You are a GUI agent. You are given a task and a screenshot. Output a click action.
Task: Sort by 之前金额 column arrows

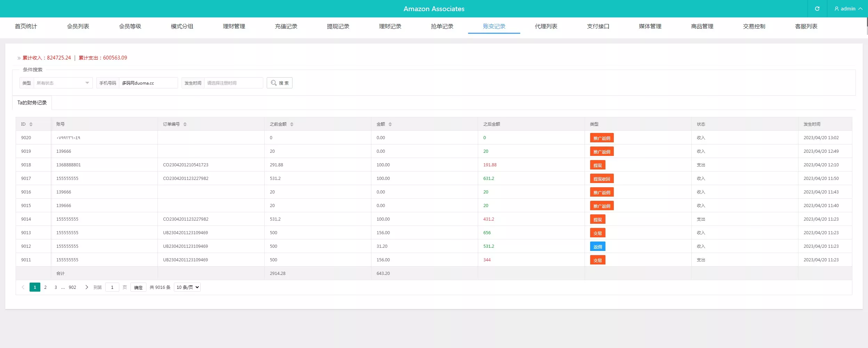tap(292, 124)
